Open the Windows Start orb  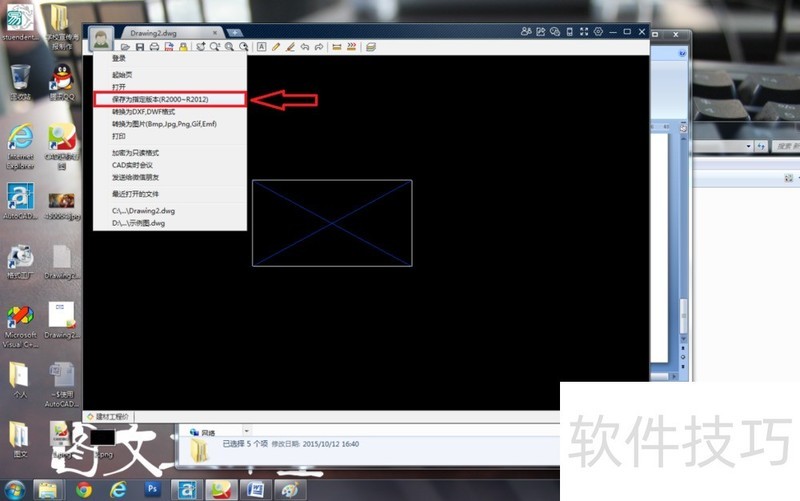click(x=14, y=490)
